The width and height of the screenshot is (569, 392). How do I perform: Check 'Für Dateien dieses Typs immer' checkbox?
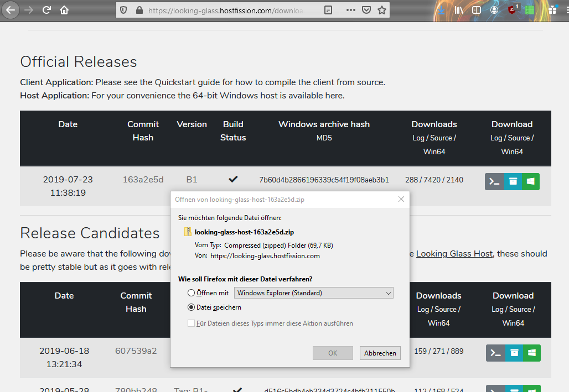[x=191, y=323]
